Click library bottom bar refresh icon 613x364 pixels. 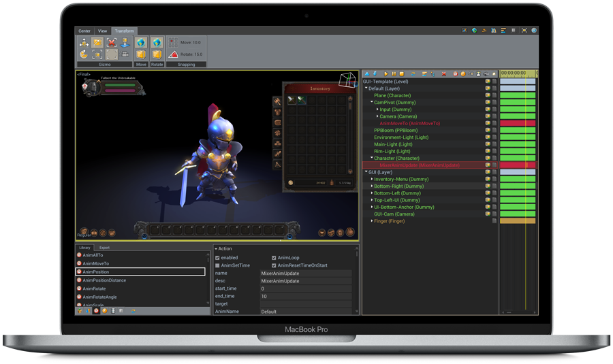click(x=133, y=311)
